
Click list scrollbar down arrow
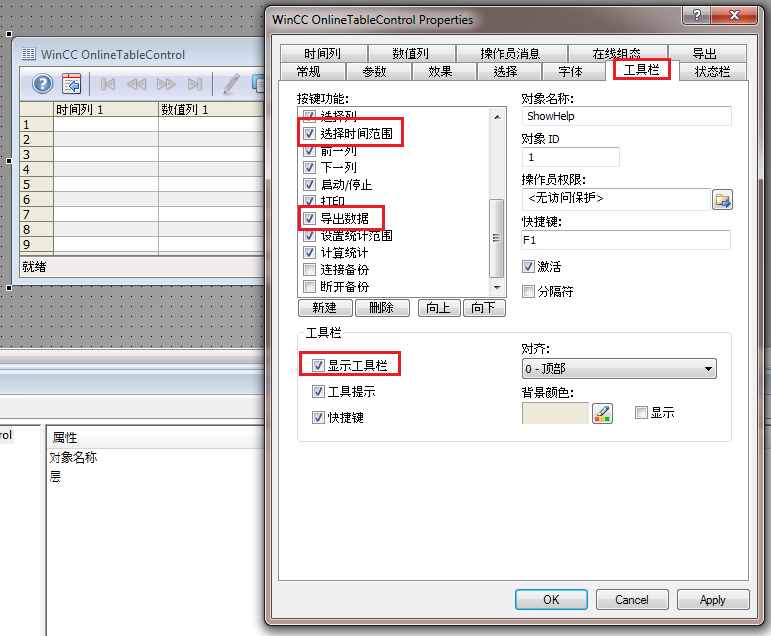[497, 287]
